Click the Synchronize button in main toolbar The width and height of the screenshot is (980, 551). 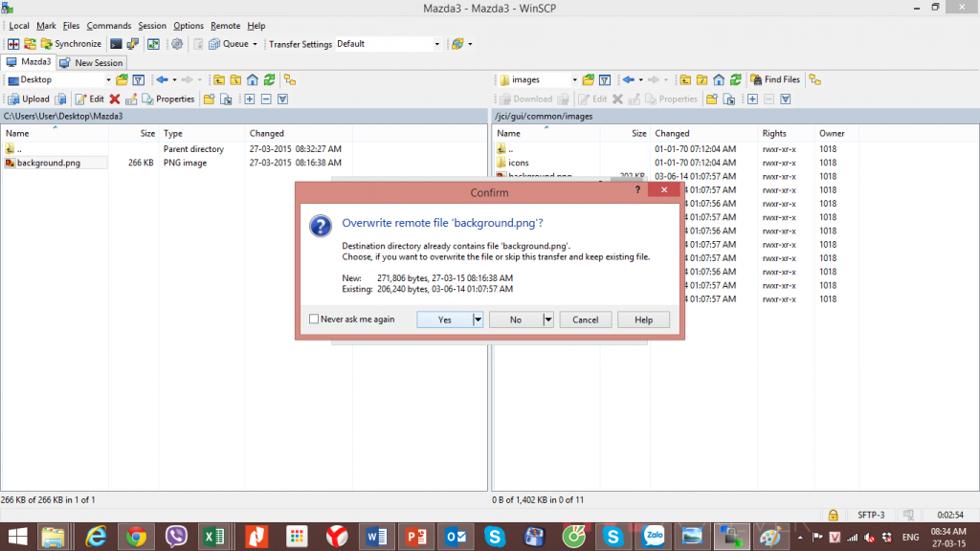tap(71, 44)
